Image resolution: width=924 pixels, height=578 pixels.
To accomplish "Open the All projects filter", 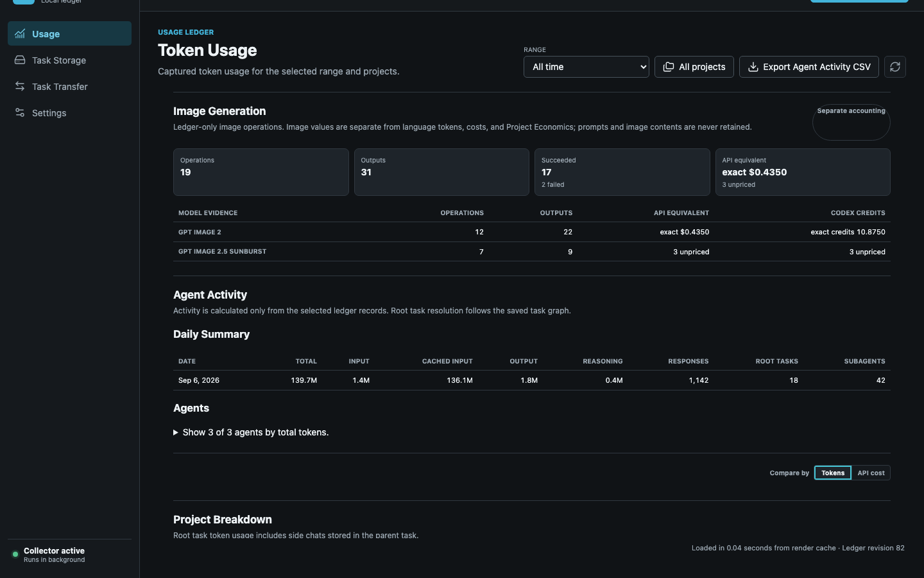I will coord(694,67).
